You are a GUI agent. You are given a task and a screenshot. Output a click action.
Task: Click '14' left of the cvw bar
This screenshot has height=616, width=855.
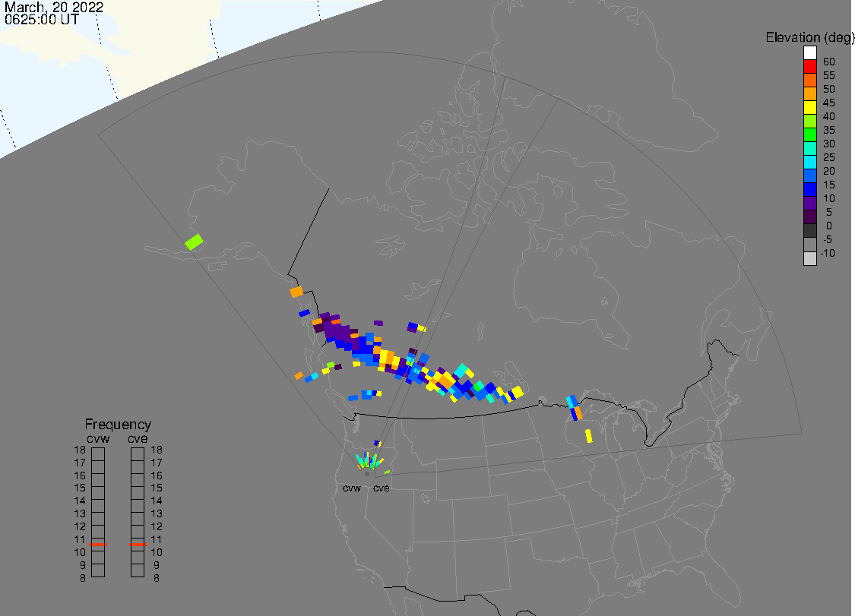tap(80, 501)
